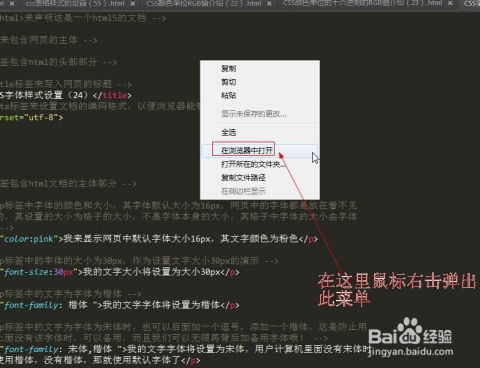Select 打开所在的文件夹 menu entry
Screen dimensions: 480x368
click(x=260, y=164)
